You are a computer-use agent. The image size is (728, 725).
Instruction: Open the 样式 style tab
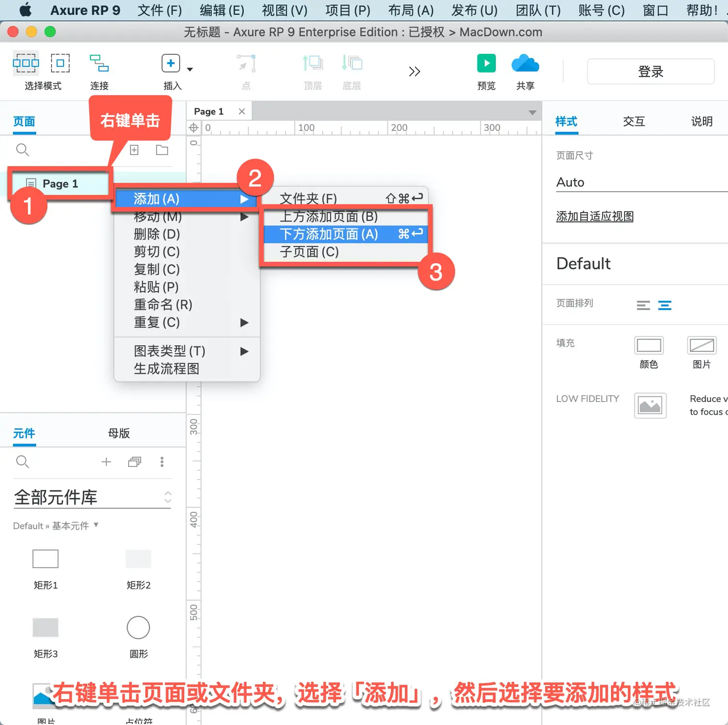point(566,121)
